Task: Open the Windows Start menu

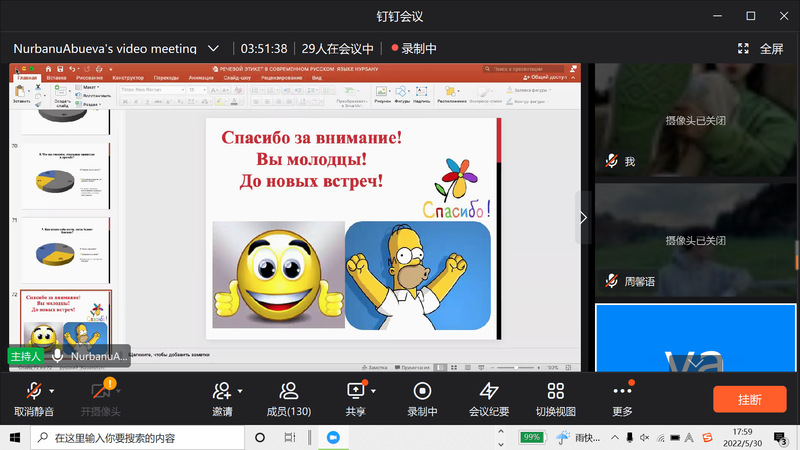Action: click(15, 438)
